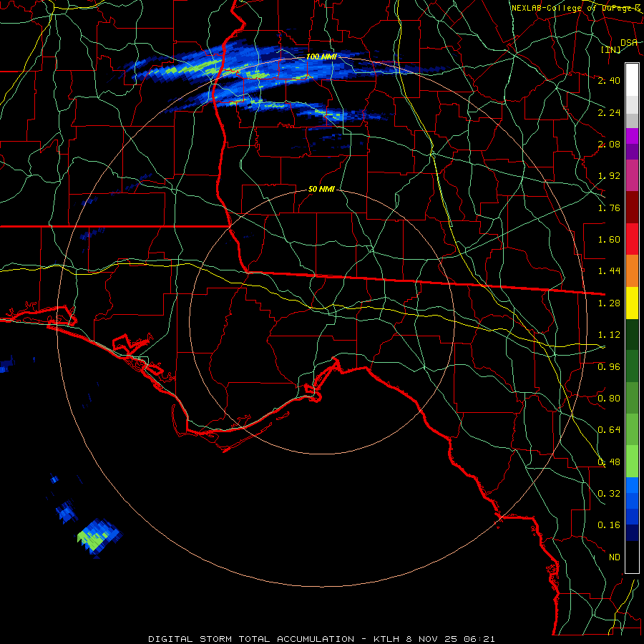Click the 0.64 scale value
The height and width of the screenshot is (644, 644).
pos(609,430)
